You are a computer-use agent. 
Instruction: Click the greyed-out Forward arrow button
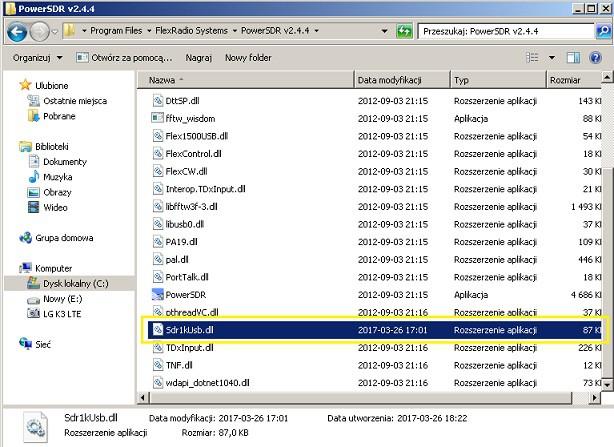pyautogui.click(x=40, y=31)
